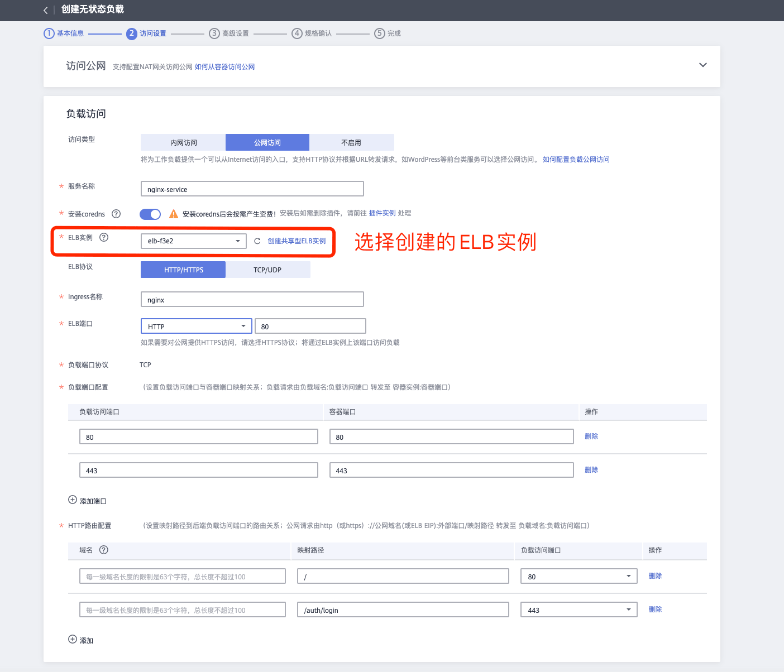Go to step 1 基本信息
This screenshot has height=672, width=784.
coord(64,33)
